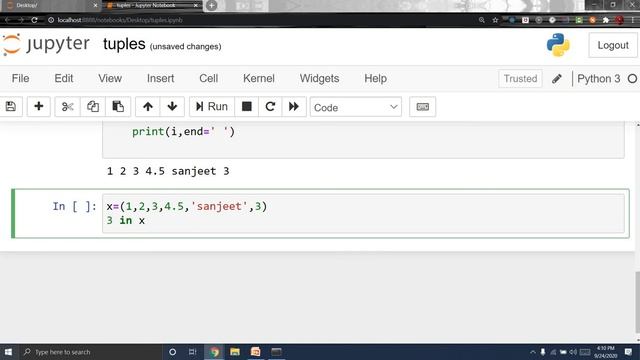
Task: Click the notebook vertical scrollbar thumb
Action: (637, 302)
